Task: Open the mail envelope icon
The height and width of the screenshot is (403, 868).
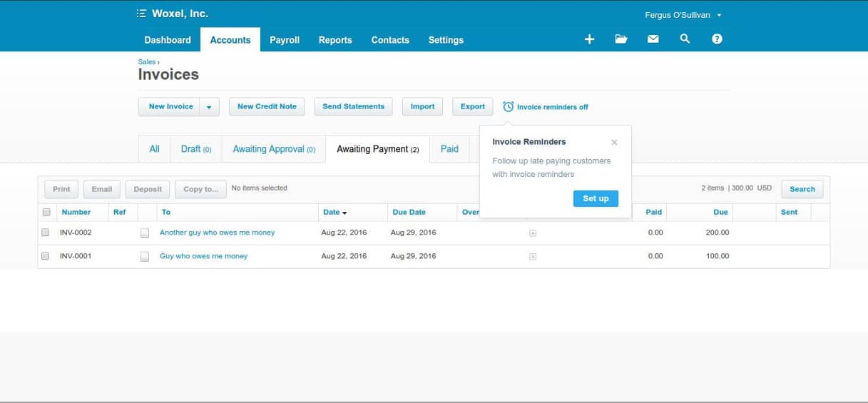Action: (x=653, y=39)
